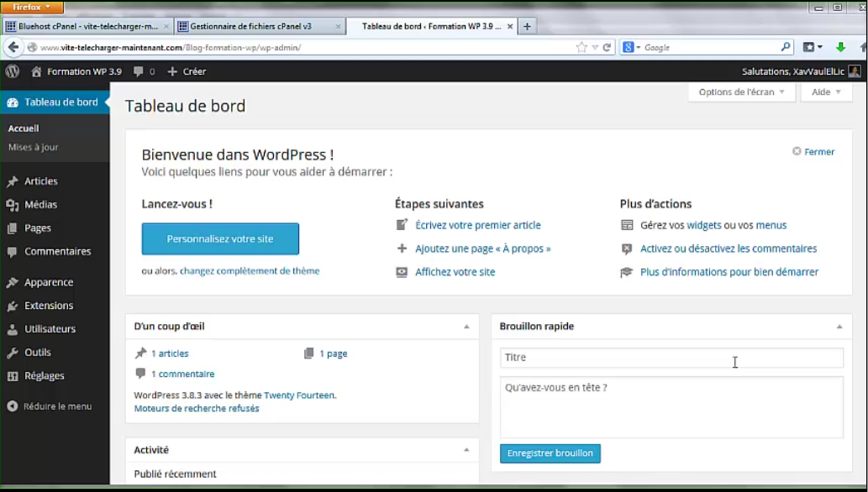This screenshot has width=868, height=492.
Task: Click the Réglages sliders icon in sidebar
Action: 12,376
